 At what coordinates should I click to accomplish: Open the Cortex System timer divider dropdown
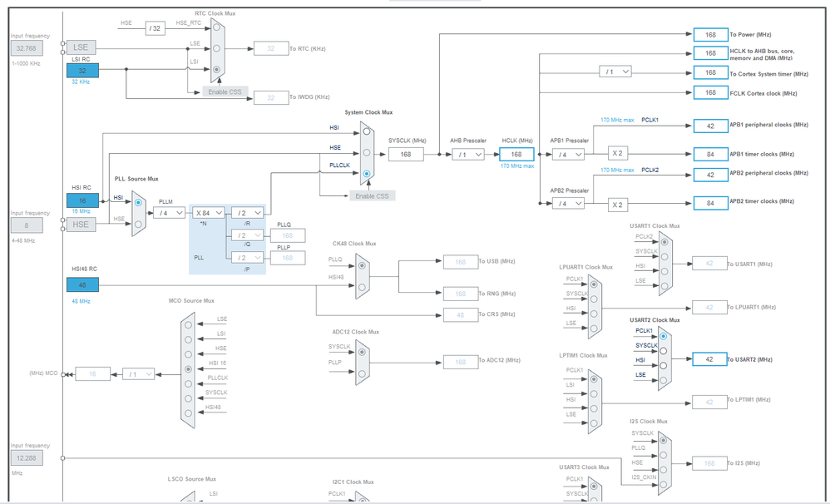pyautogui.click(x=615, y=72)
